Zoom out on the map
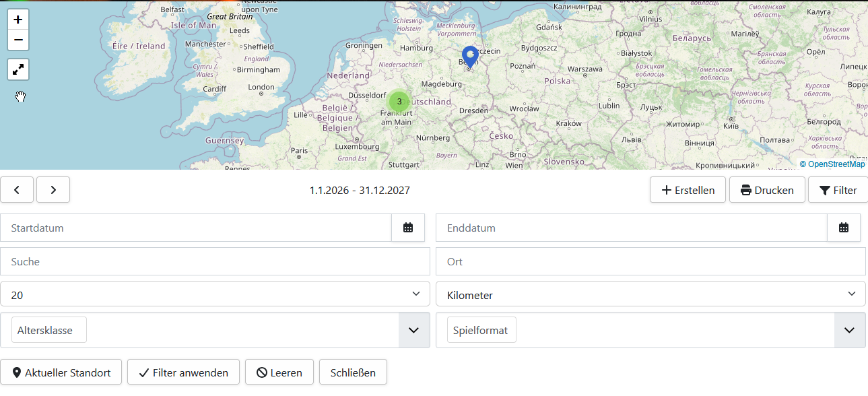 pos(18,40)
